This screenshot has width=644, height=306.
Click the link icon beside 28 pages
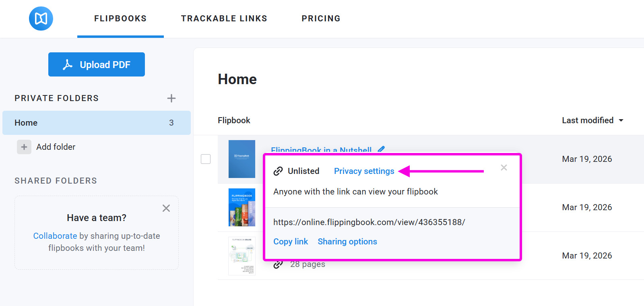278,265
